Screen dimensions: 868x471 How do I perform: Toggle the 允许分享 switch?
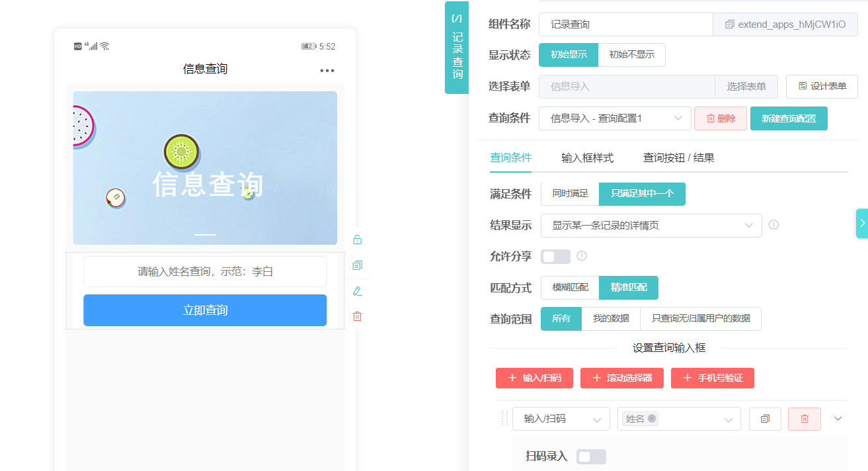pyautogui.click(x=555, y=257)
